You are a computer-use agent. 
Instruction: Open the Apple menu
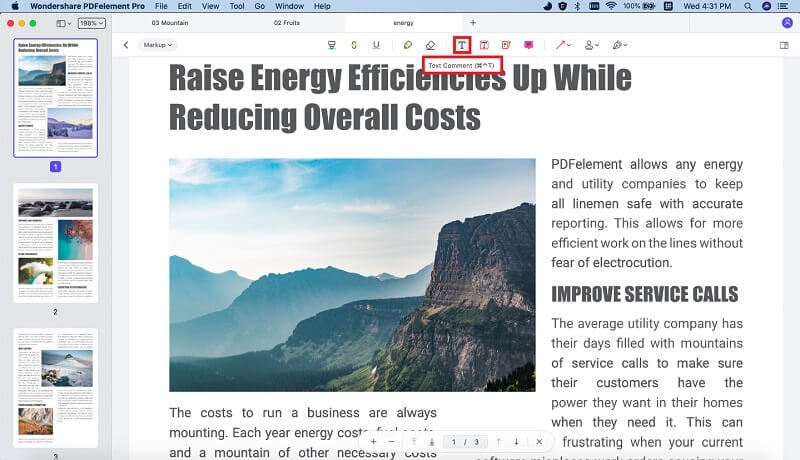(15, 6)
